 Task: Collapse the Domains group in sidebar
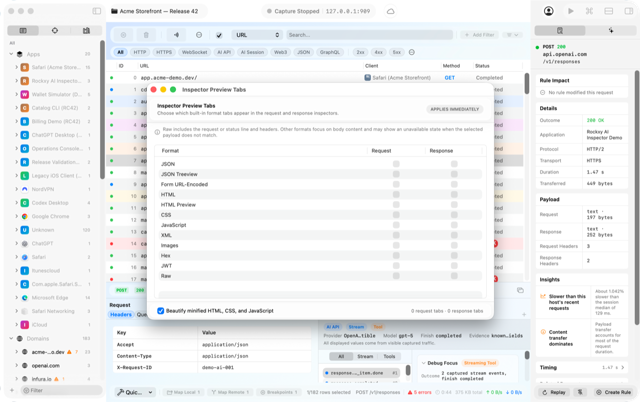tap(11, 338)
